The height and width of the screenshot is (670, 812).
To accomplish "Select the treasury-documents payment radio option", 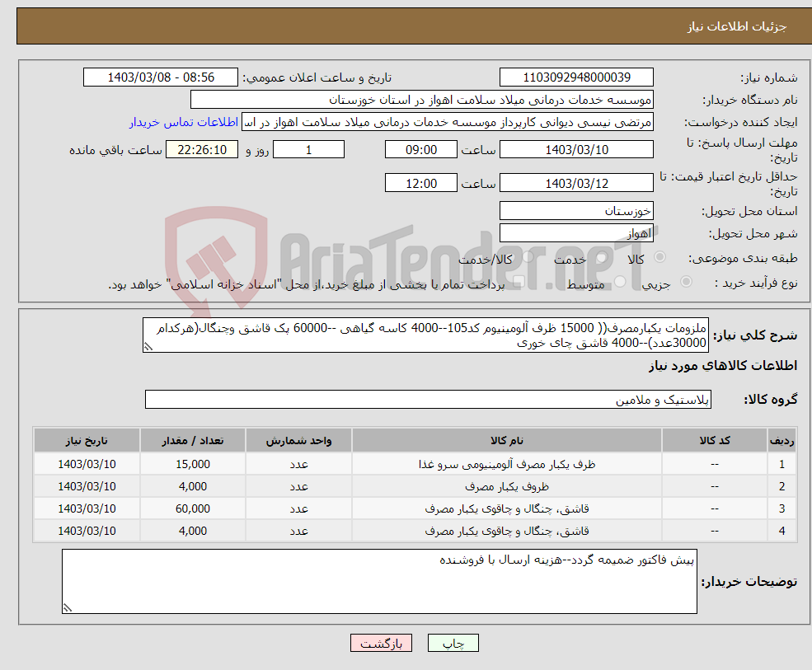I will 519,282.
